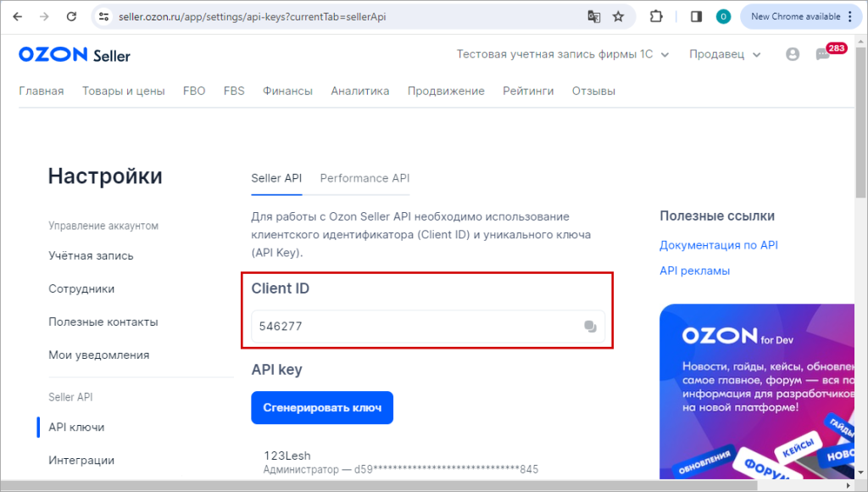The width and height of the screenshot is (868, 492).
Task: Go back with the browser back arrow
Action: click(x=18, y=17)
